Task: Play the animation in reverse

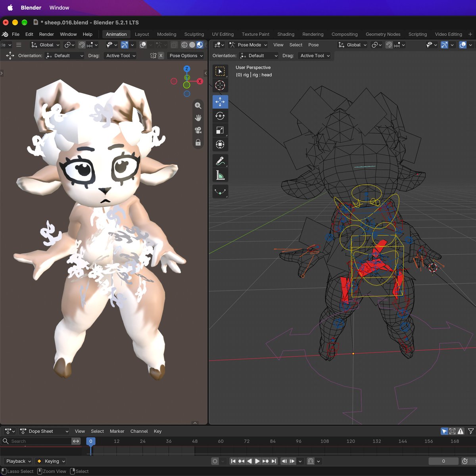Action: tap(250, 461)
